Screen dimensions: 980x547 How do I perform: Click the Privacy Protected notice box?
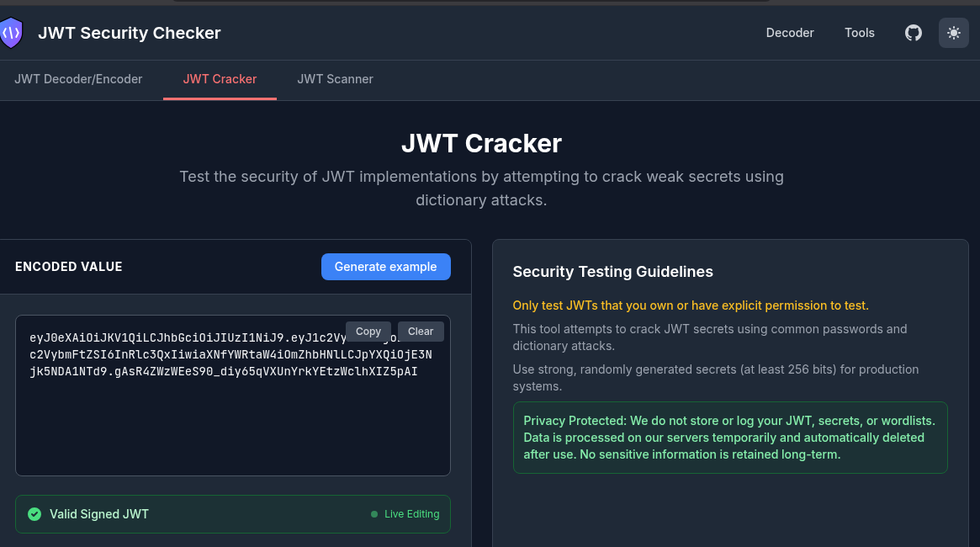point(730,438)
